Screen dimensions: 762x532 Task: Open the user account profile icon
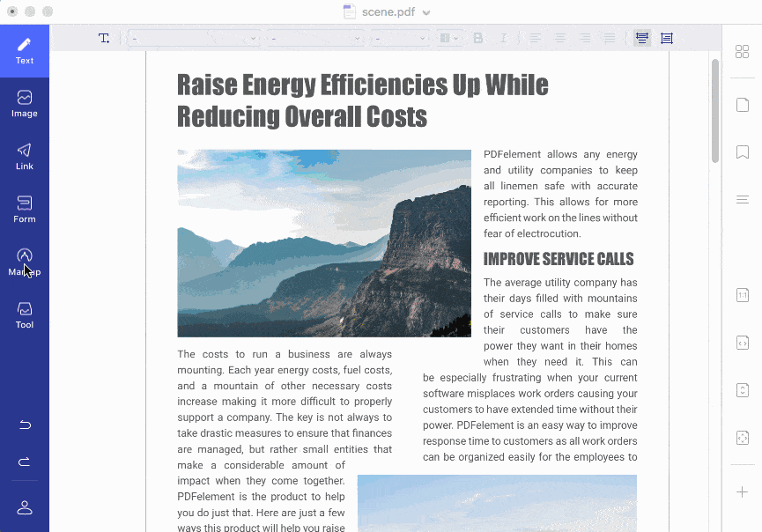[x=25, y=507]
